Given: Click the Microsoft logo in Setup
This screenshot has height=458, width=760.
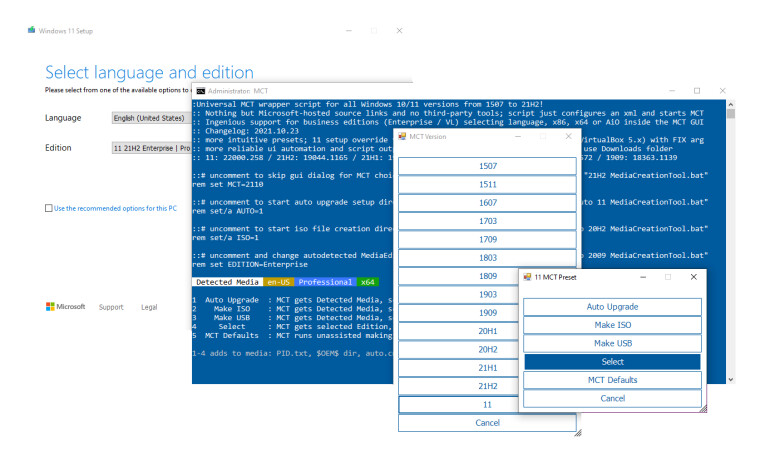Looking at the screenshot, I should pyautogui.click(x=50, y=307).
